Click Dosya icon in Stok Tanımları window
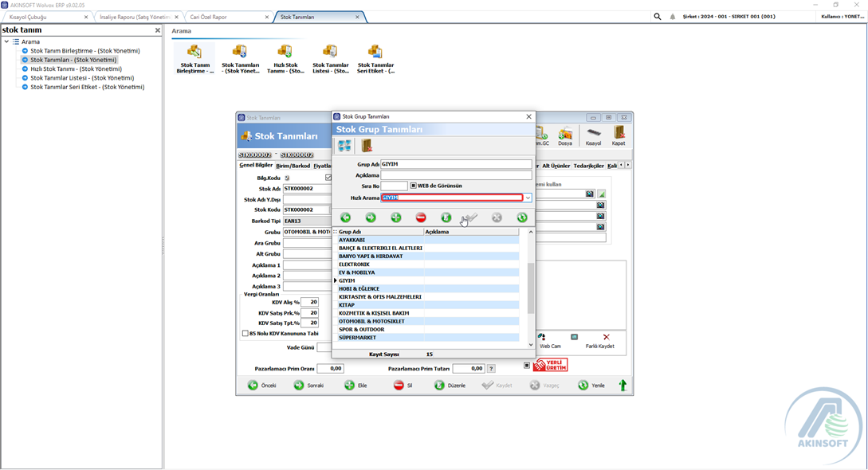 [565, 135]
